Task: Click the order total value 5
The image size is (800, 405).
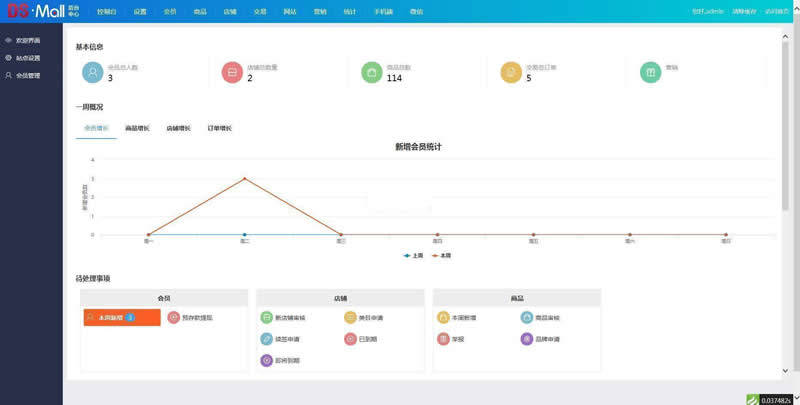Action: point(529,78)
